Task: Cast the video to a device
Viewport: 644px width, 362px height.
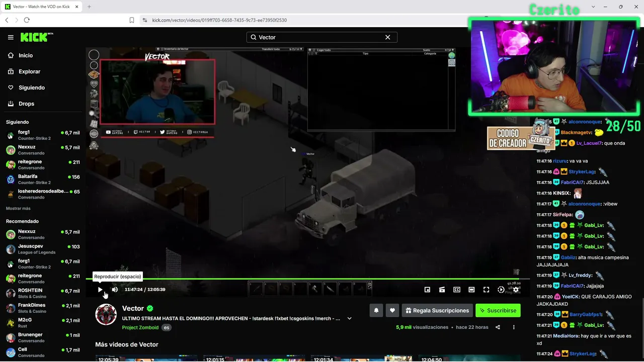Action: [x=442, y=290]
